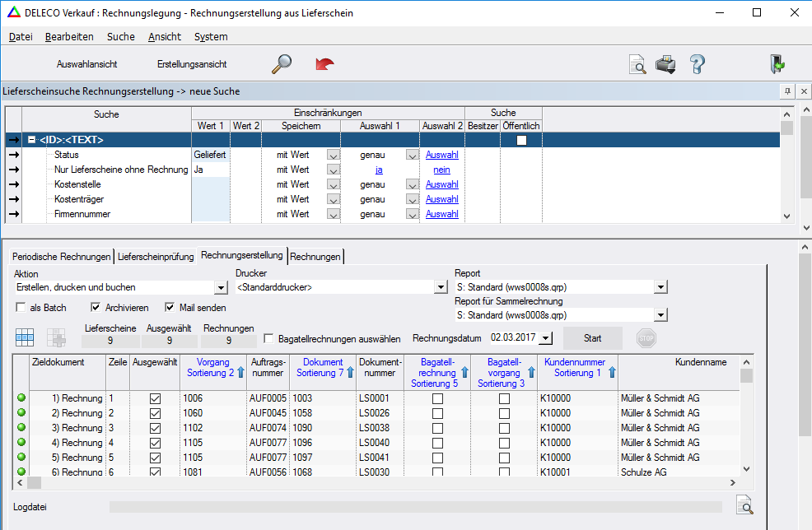Screen dimensions: 812x530
Task: Click the red undo arrow icon
Action: click(325, 64)
